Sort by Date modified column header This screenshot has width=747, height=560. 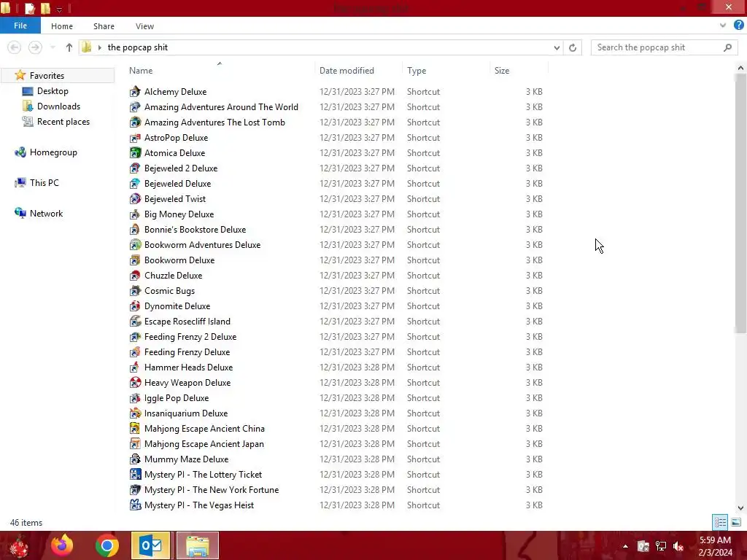tap(347, 71)
